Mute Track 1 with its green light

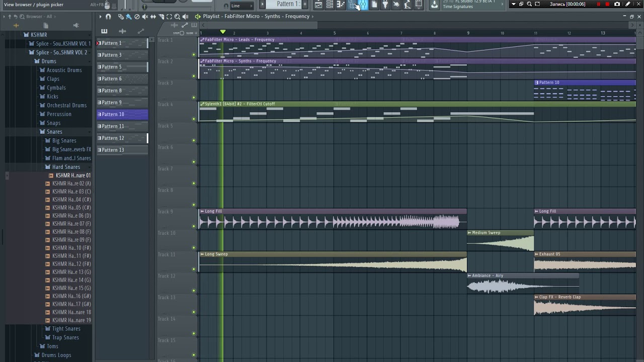click(x=194, y=54)
